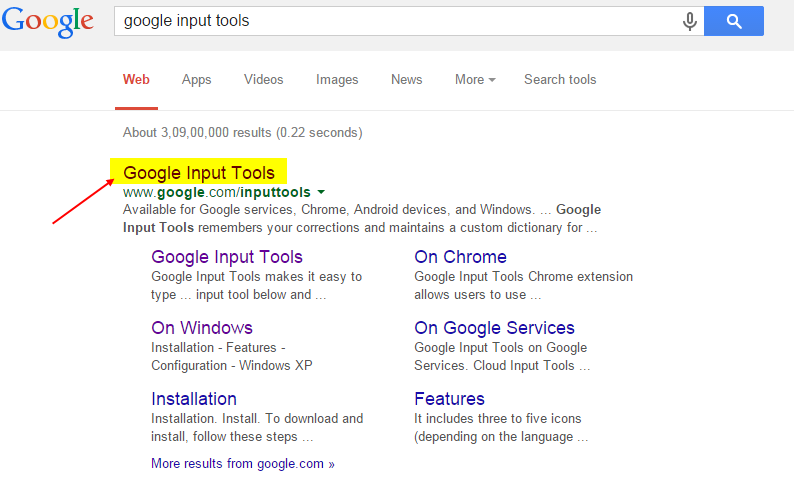Click the Google logo
794x489 pixels.
48,22
